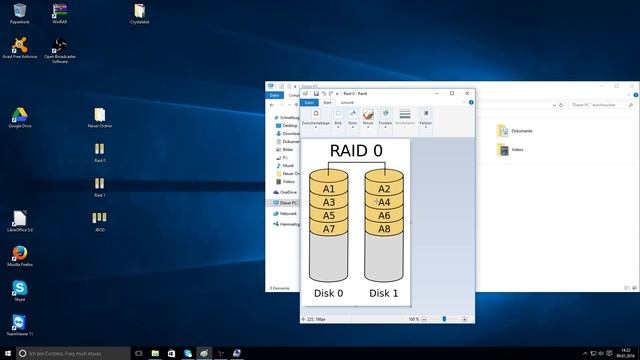This screenshot has height=360, width=640.
Task: Click the Redo arrow in Paint title bar
Action: click(x=331, y=93)
